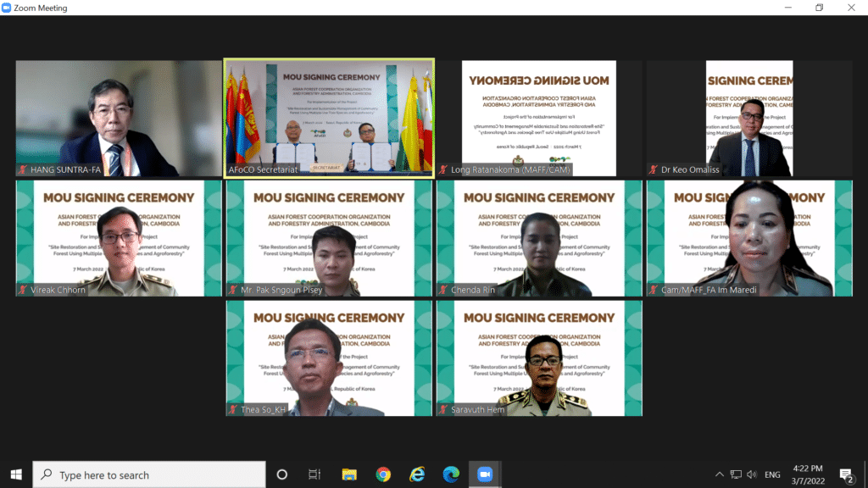The image size is (868, 488).
Task: Launch Internet Explorer from the taskbar
Action: pos(417,474)
